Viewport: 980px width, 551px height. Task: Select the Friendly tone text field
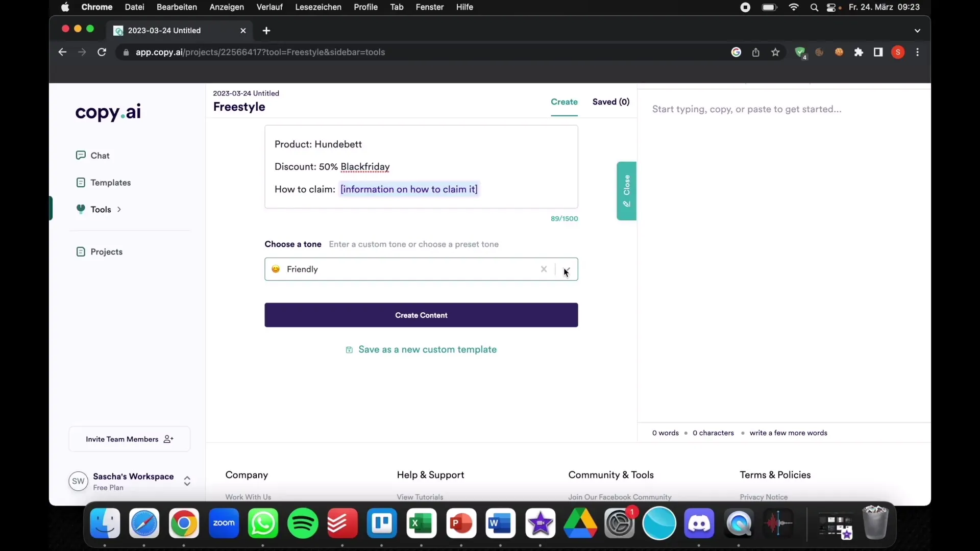[421, 268]
